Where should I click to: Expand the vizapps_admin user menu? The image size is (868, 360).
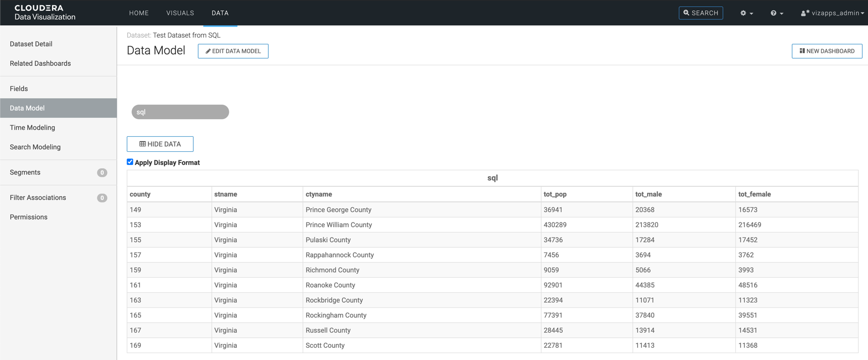[832, 13]
